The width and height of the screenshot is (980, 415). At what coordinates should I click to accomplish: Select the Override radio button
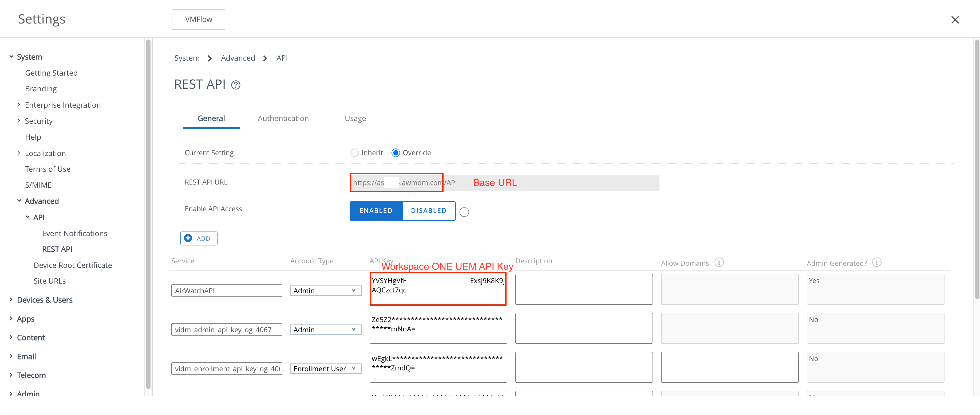pyautogui.click(x=396, y=152)
